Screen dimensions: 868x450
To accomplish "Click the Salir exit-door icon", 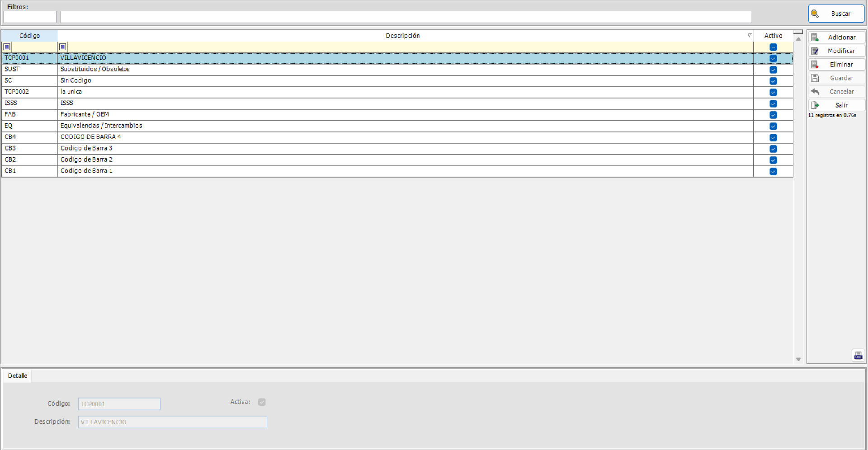I will 816,105.
